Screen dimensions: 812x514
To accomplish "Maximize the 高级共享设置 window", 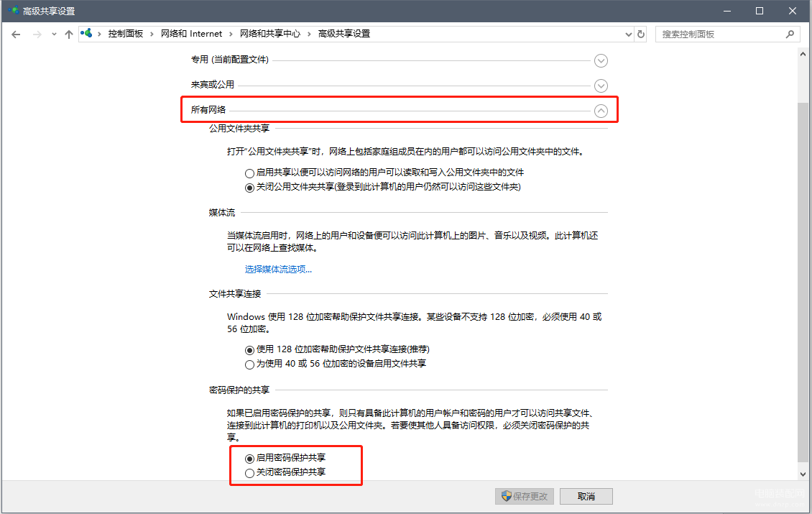I will 759,11.
